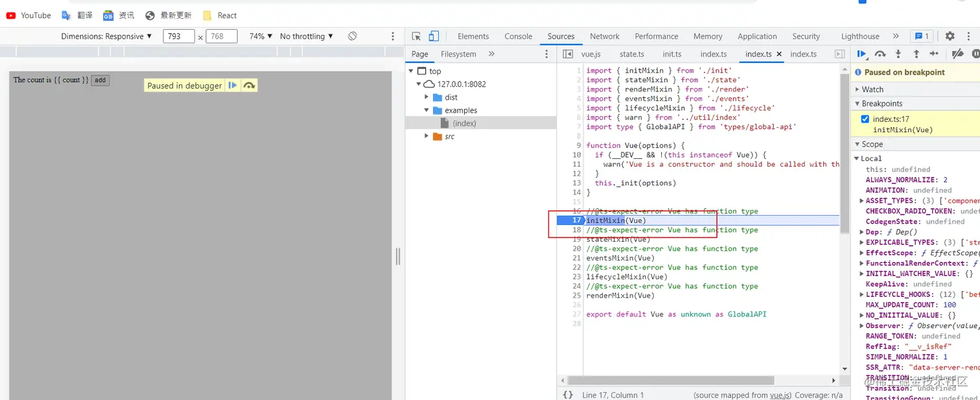Expand the dist folder
Viewport: 980px width, 400px height.
coord(426,97)
